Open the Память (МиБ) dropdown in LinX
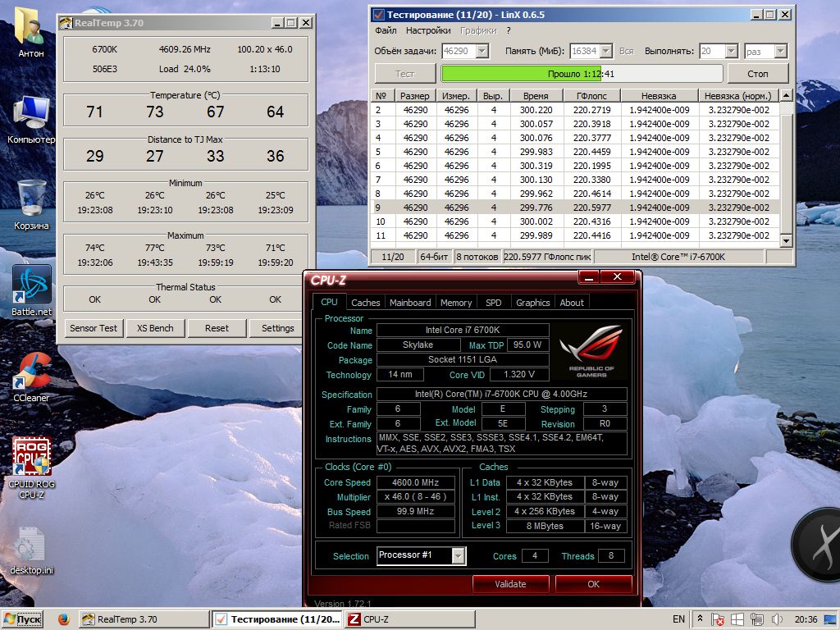840x630 pixels. [x=606, y=51]
